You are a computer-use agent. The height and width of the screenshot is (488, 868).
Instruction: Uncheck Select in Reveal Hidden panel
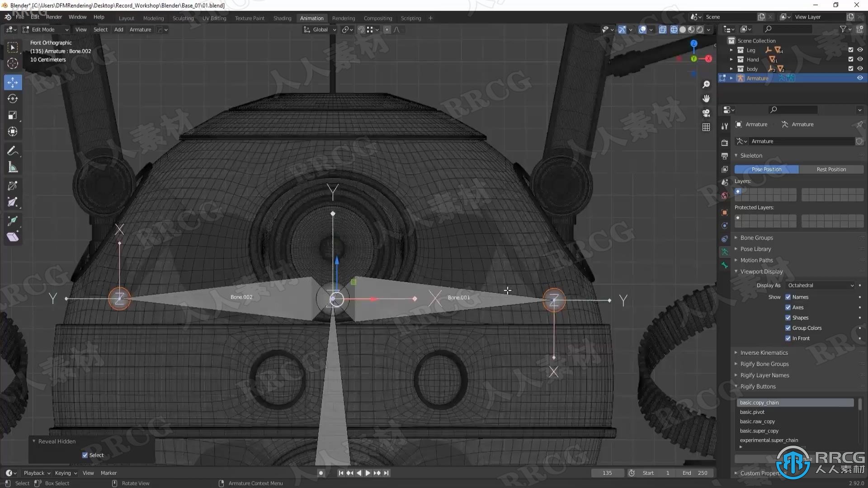pyautogui.click(x=85, y=455)
